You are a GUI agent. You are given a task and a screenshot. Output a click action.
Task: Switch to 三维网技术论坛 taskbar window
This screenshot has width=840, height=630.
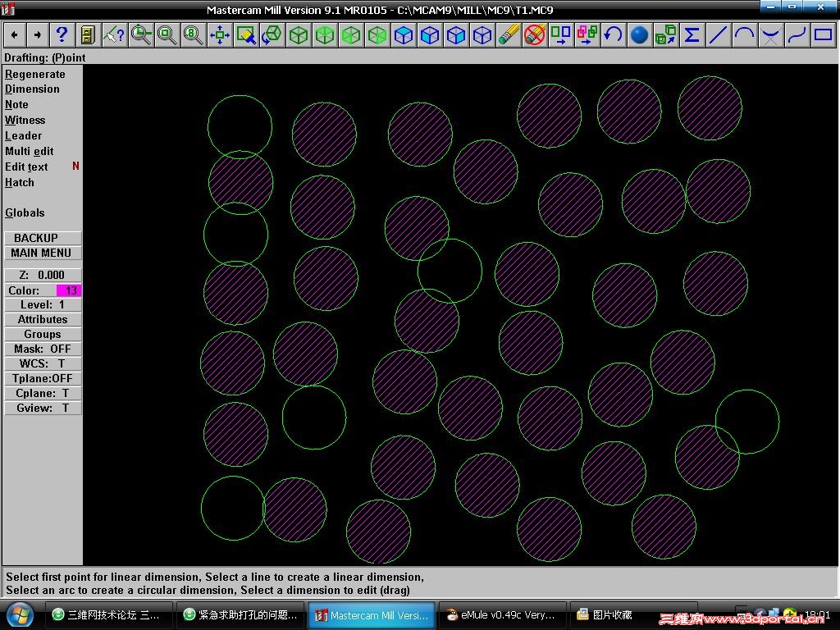click(x=107, y=615)
